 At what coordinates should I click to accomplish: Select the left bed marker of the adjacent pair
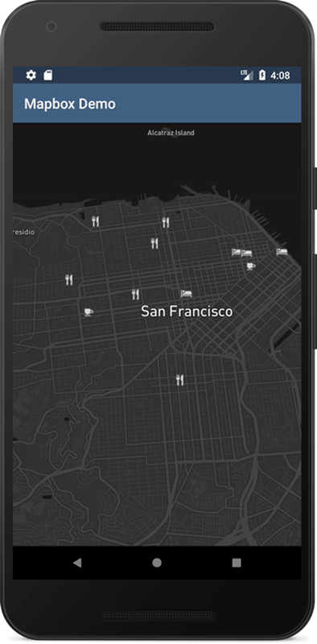click(x=236, y=251)
